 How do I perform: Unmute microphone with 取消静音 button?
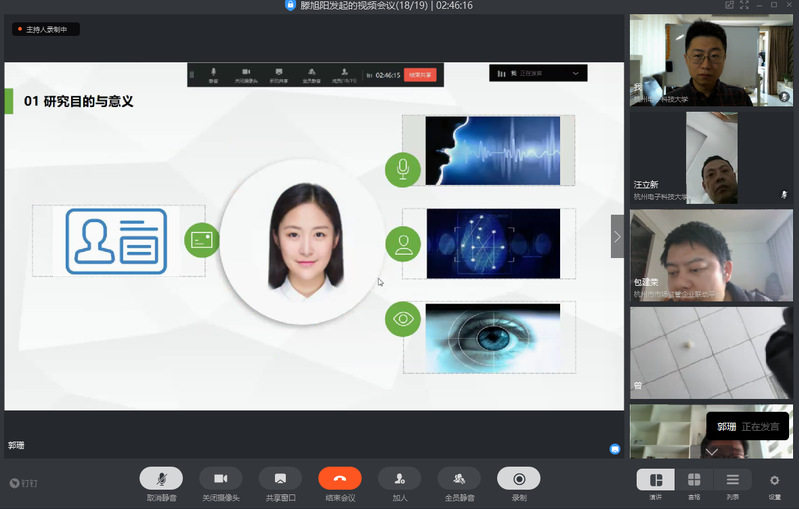tap(161, 478)
